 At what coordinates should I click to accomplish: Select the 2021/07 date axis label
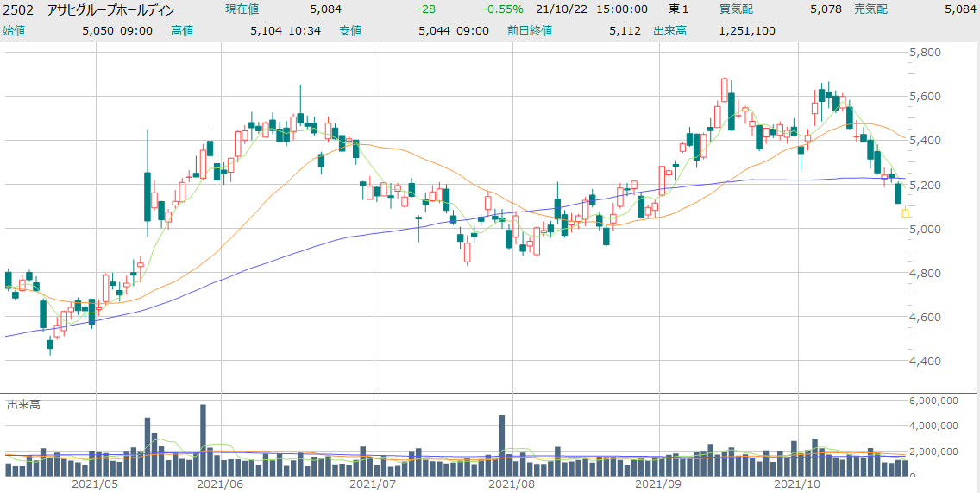(374, 484)
